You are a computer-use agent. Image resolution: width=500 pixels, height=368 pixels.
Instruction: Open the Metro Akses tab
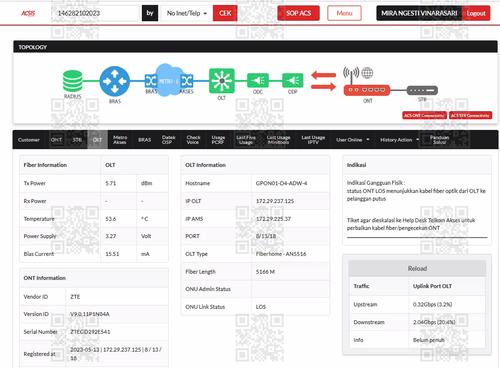click(x=120, y=140)
